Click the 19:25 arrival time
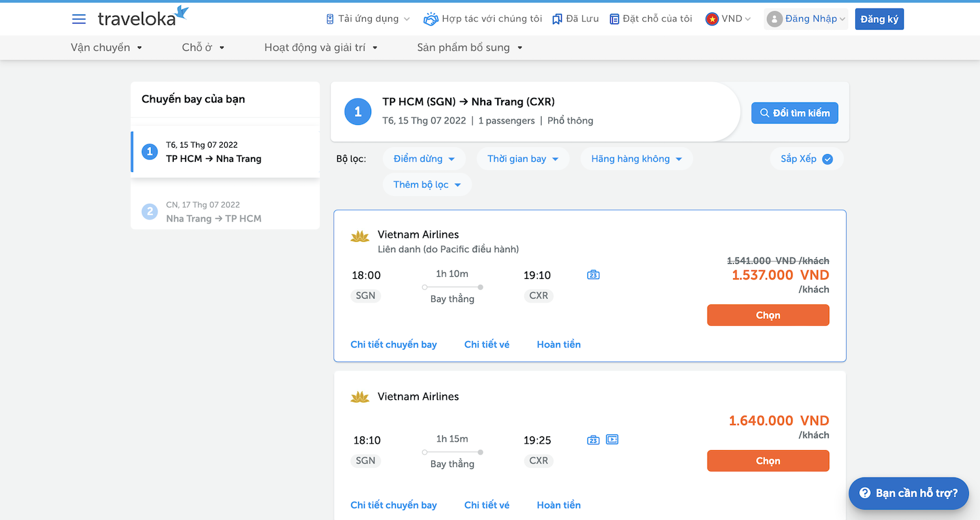 point(538,440)
